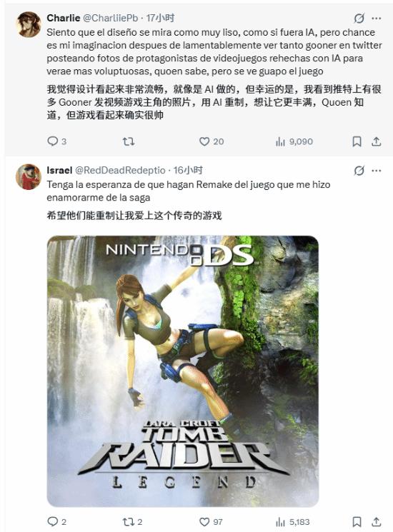Retweet Charlie's tweet
The width and height of the screenshot is (393, 532).
point(129,141)
